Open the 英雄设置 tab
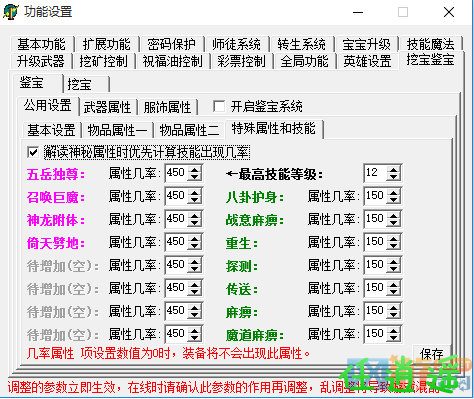 [367, 61]
